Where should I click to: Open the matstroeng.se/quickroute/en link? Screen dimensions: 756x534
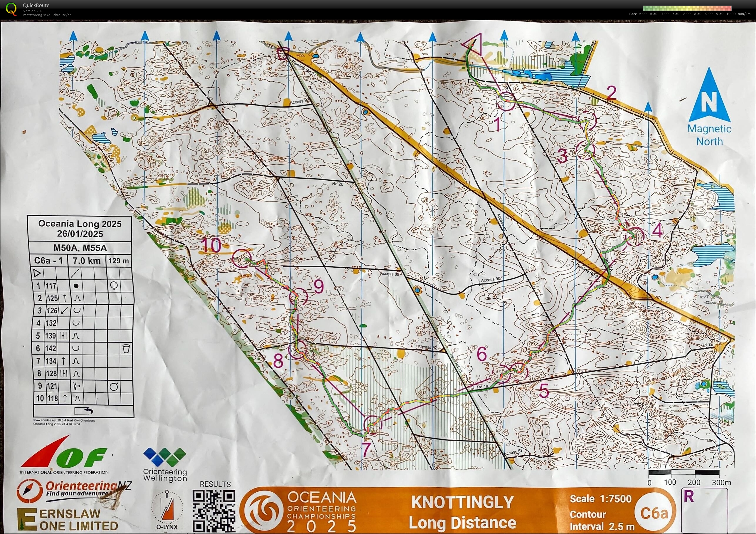[x=47, y=15]
